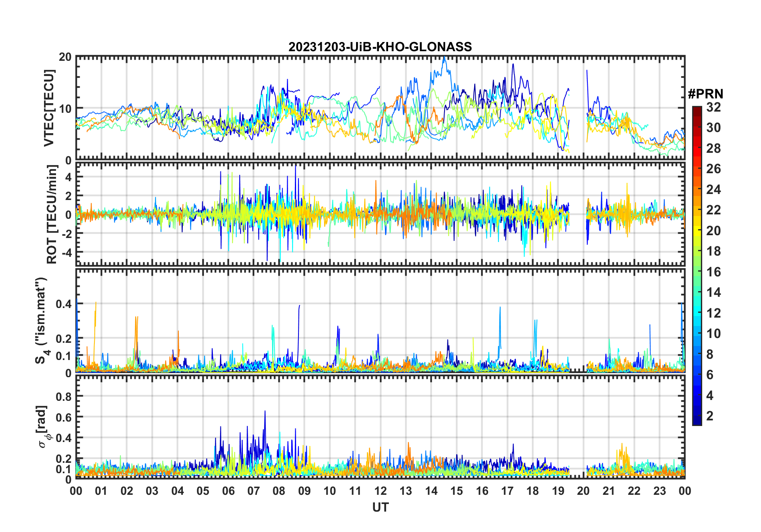Click x-axis hour label 21
The height and width of the screenshot is (532, 761).
[x=609, y=491]
